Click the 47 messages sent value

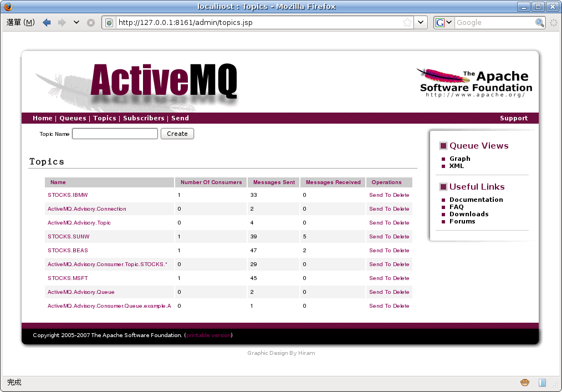point(253,250)
